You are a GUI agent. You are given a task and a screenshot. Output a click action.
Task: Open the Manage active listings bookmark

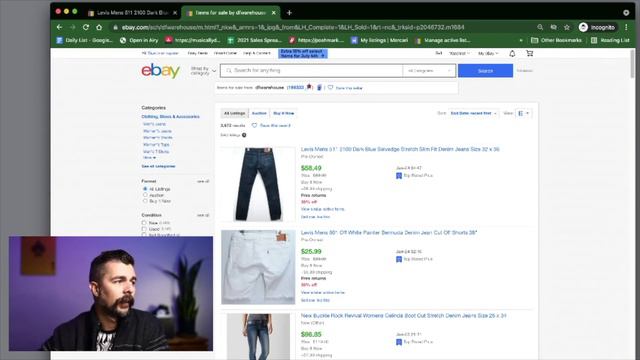(443, 40)
